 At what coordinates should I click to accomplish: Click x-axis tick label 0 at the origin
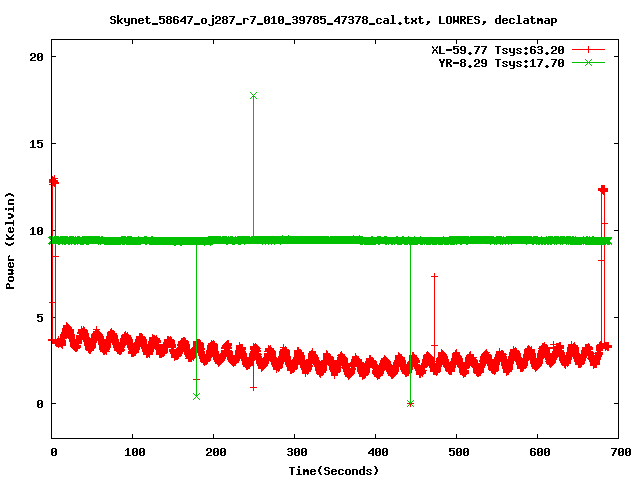click(54, 452)
